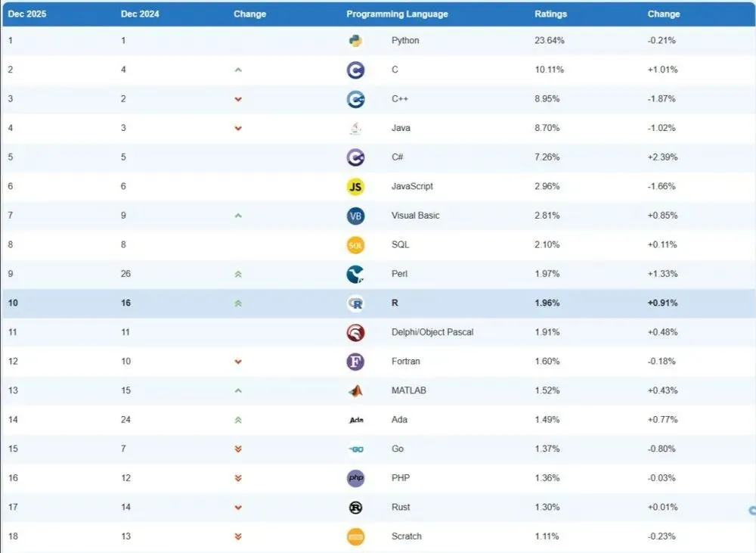Click the Rust gear logo icon
756x553 pixels.
point(355,507)
